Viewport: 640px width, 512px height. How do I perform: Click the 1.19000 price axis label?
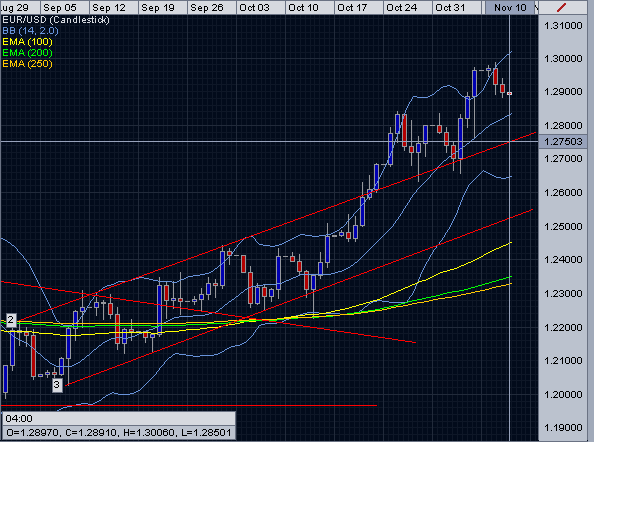click(563, 428)
